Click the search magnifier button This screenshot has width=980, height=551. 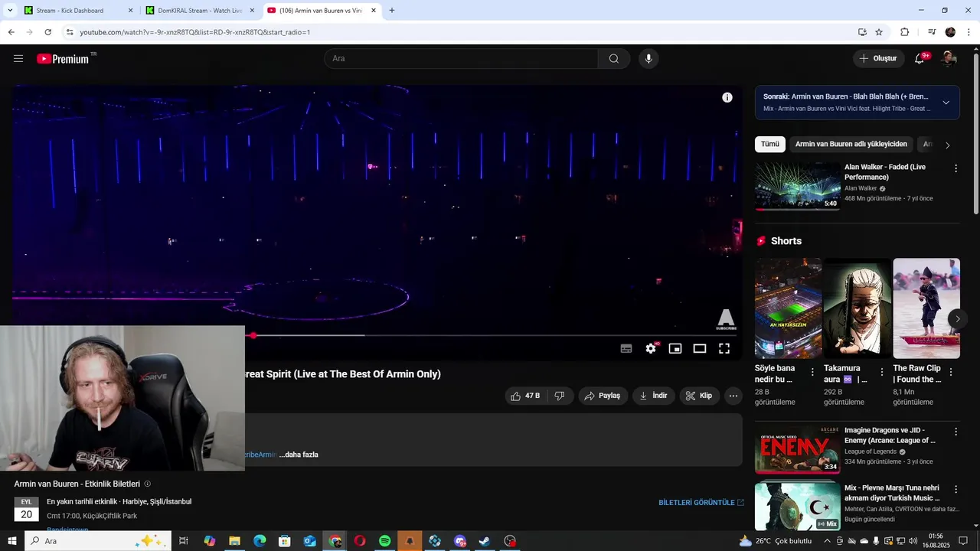coord(614,59)
